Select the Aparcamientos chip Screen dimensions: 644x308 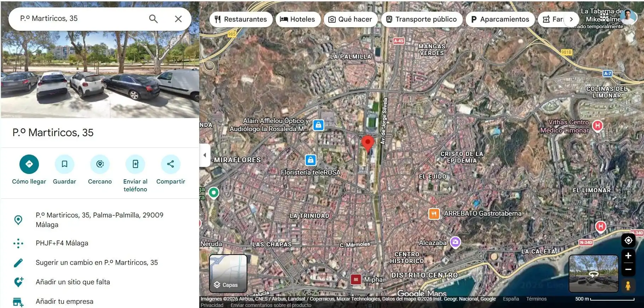(x=500, y=19)
